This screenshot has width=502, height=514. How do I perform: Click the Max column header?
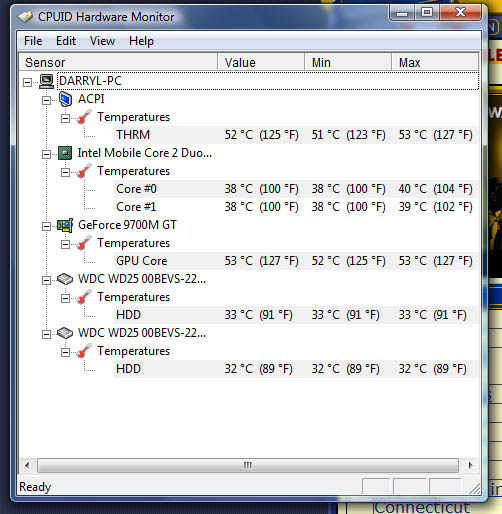tap(435, 62)
